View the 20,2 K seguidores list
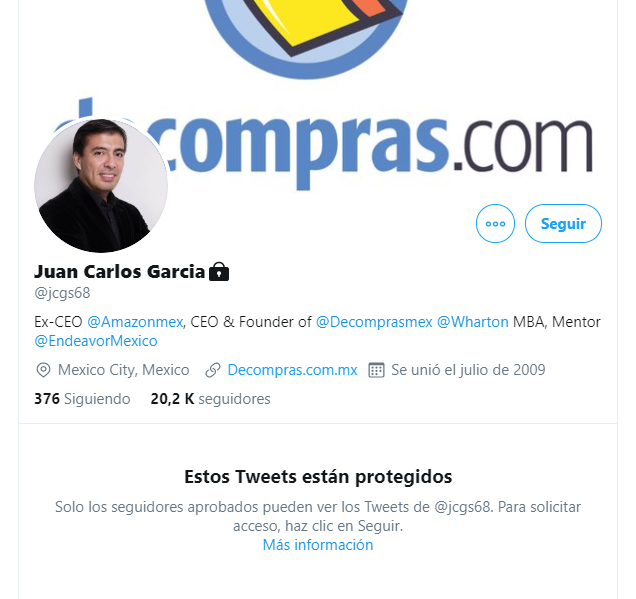 (211, 399)
